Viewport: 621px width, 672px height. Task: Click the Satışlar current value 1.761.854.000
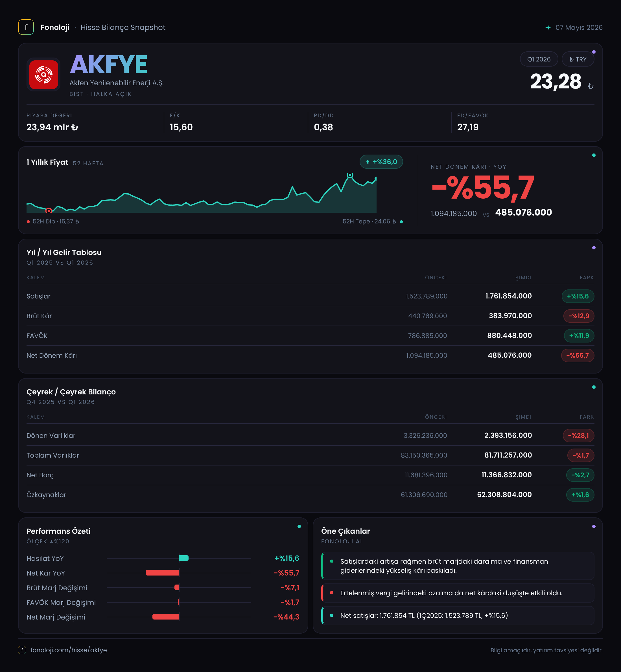pyautogui.click(x=508, y=296)
